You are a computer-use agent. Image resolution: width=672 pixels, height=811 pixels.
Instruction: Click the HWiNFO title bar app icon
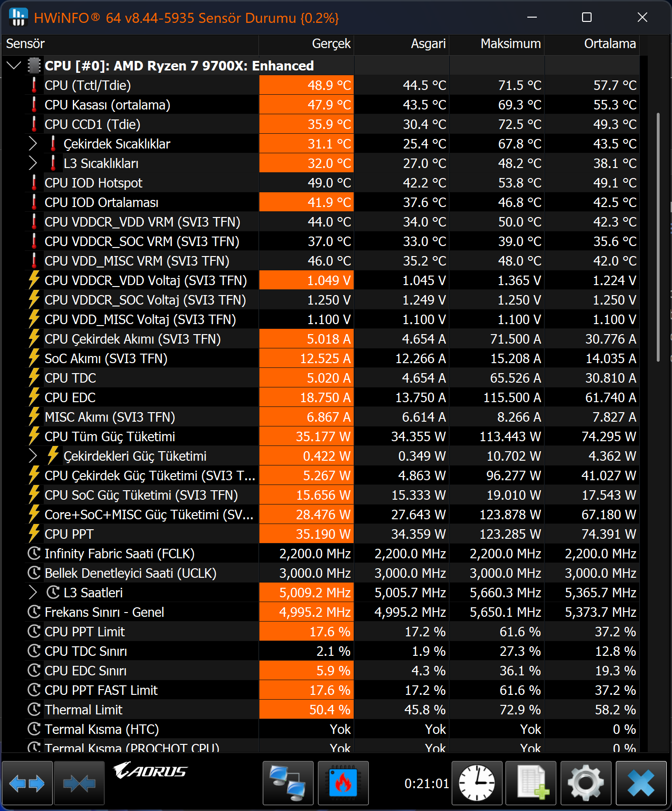[x=19, y=18]
